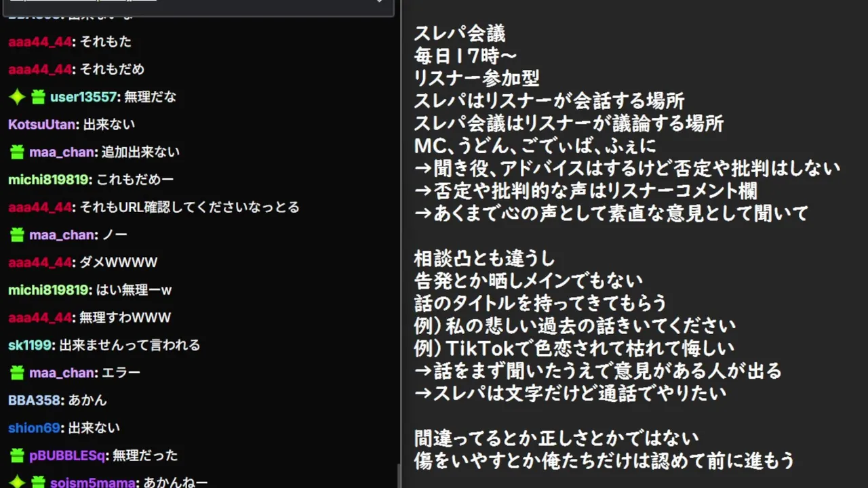Select chat message 無理だった

pyautogui.click(x=145, y=455)
